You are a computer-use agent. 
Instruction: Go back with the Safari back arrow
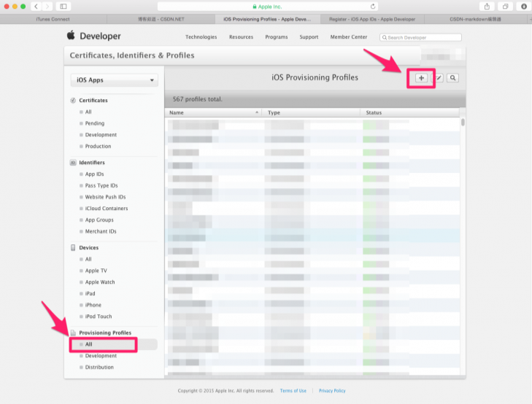pyautogui.click(x=36, y=7)
